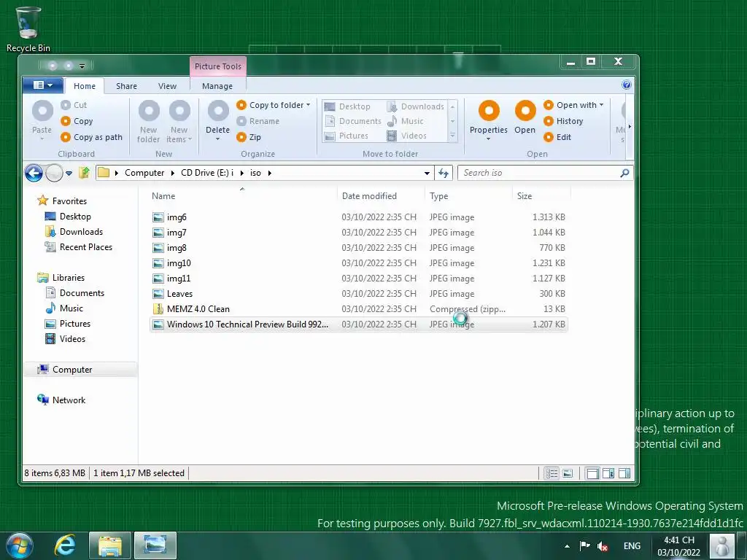
Task: Click the Up one level icon
Action: pos(85,172)
